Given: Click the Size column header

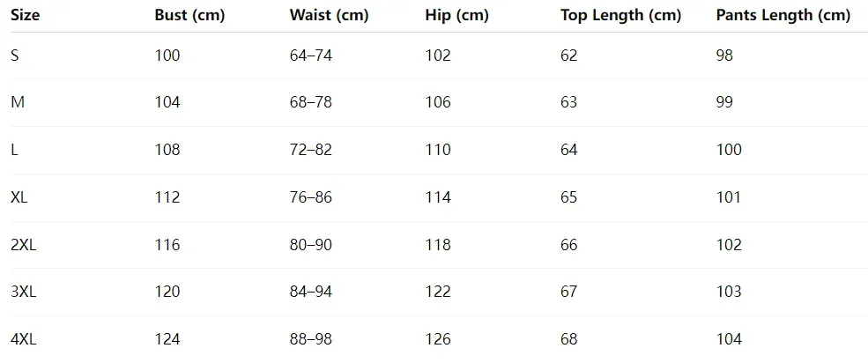Looking at the screenshot, I should pos(26,15).
